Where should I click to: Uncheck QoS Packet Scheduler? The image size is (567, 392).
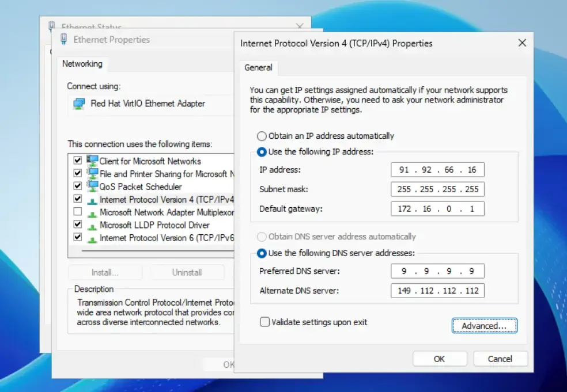pyautogui.click(x=78, y=186)
